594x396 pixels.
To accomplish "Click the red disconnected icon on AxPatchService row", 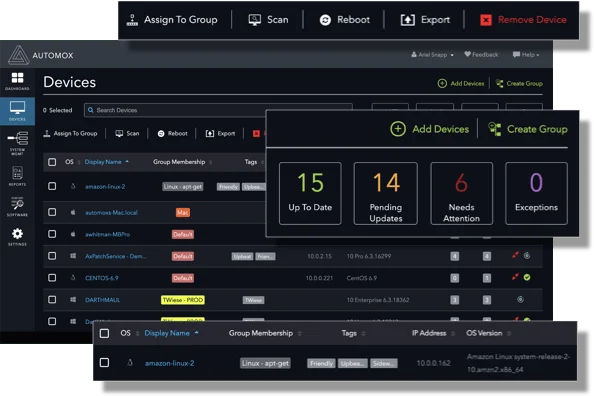I will point(515,255).
